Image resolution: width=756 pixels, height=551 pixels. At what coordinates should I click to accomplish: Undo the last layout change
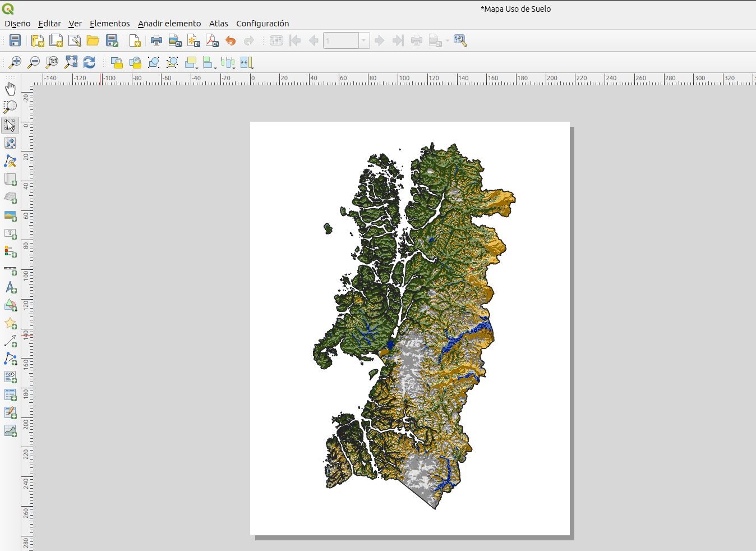(231, 40)
